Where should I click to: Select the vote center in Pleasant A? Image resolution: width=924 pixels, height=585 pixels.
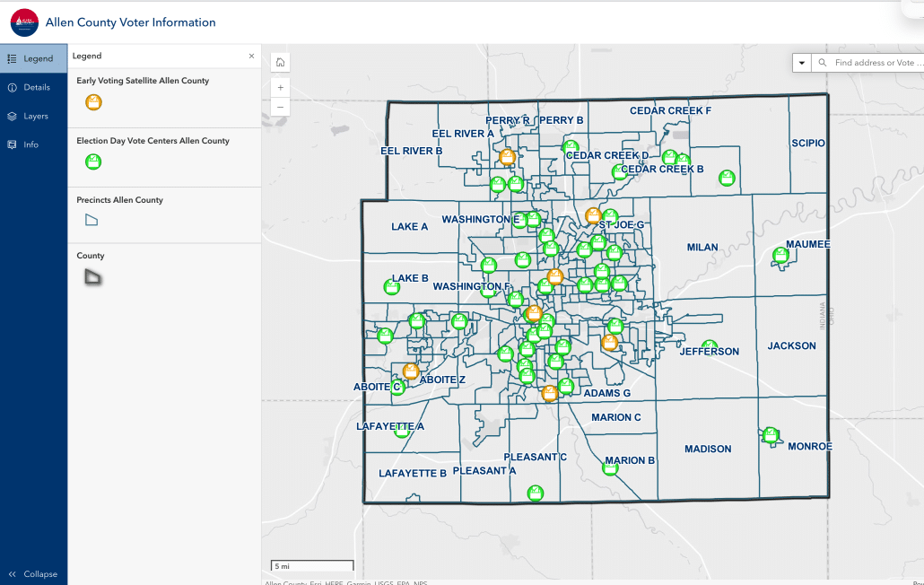click(536, 493)
